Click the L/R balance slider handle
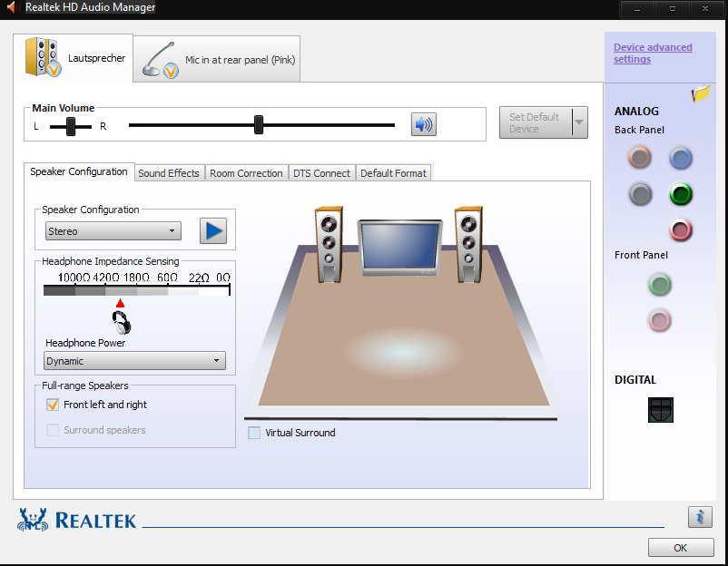Image resolution: width=728 pixels, height=566 pixels. point(71,126)
